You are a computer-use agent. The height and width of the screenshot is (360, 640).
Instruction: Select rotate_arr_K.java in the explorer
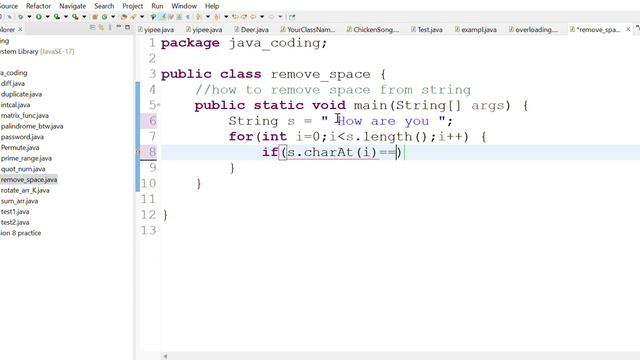(25, 190)
